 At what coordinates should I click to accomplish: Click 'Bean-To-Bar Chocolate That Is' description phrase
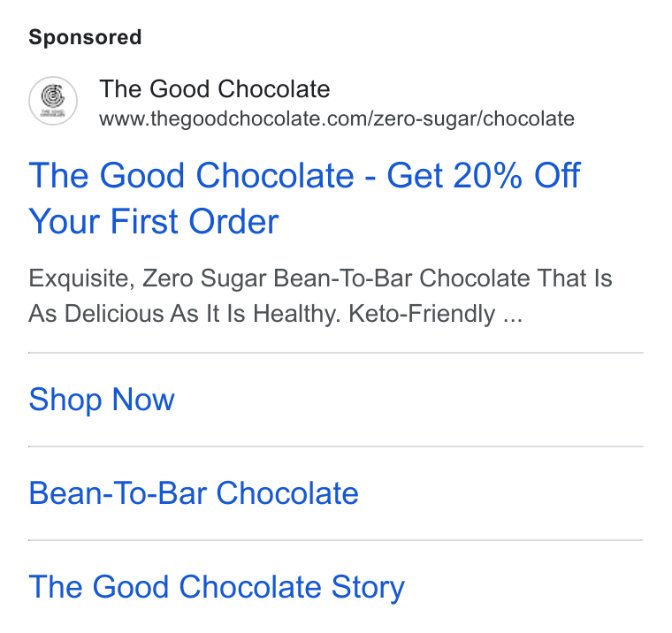coord(443,278)
